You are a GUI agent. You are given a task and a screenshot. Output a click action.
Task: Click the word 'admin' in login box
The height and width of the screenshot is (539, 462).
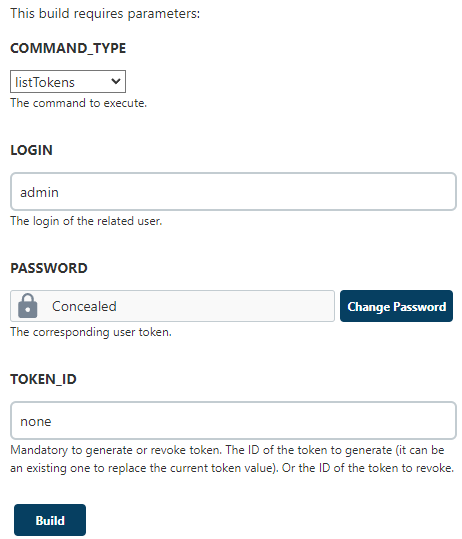click(x=39, y=192)
